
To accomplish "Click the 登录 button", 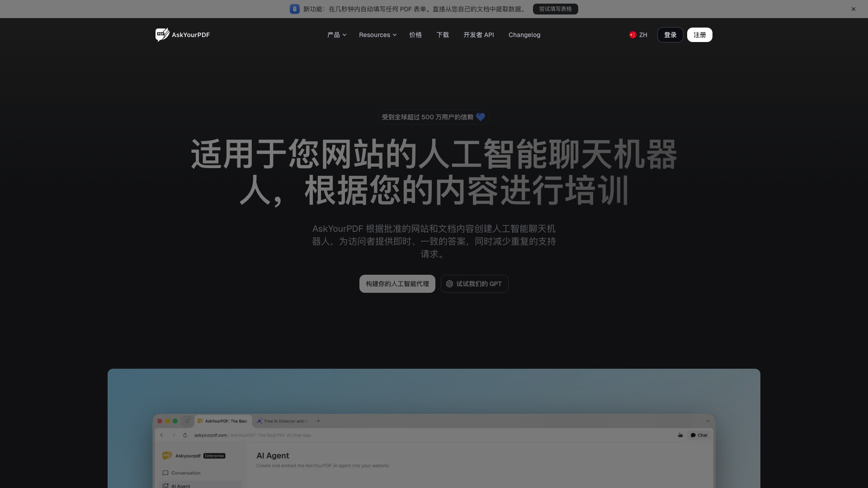I will [670, 35].
